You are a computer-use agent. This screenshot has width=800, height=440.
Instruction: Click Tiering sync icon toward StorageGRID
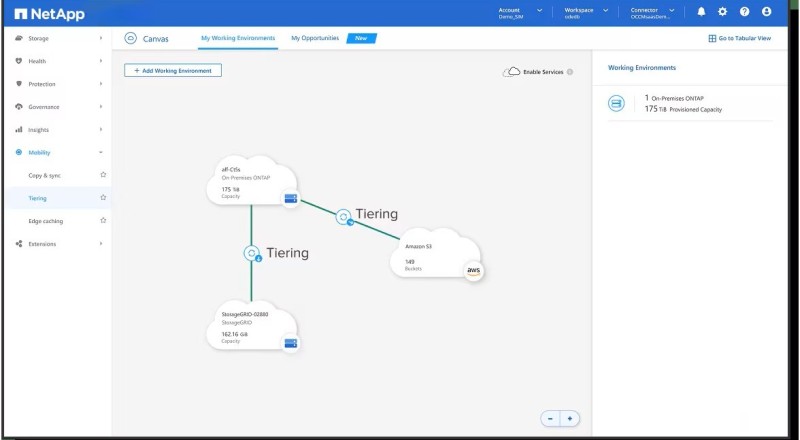pos(251,253)
